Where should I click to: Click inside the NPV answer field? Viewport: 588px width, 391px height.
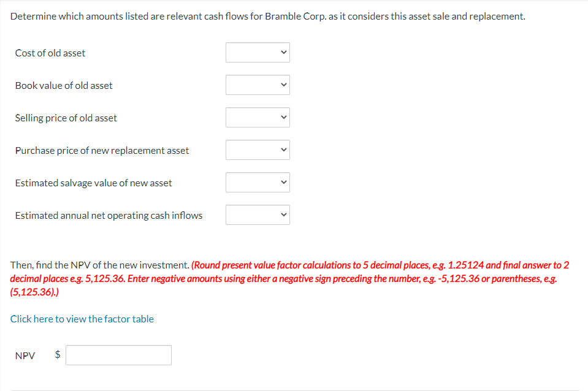coord(118,355)
